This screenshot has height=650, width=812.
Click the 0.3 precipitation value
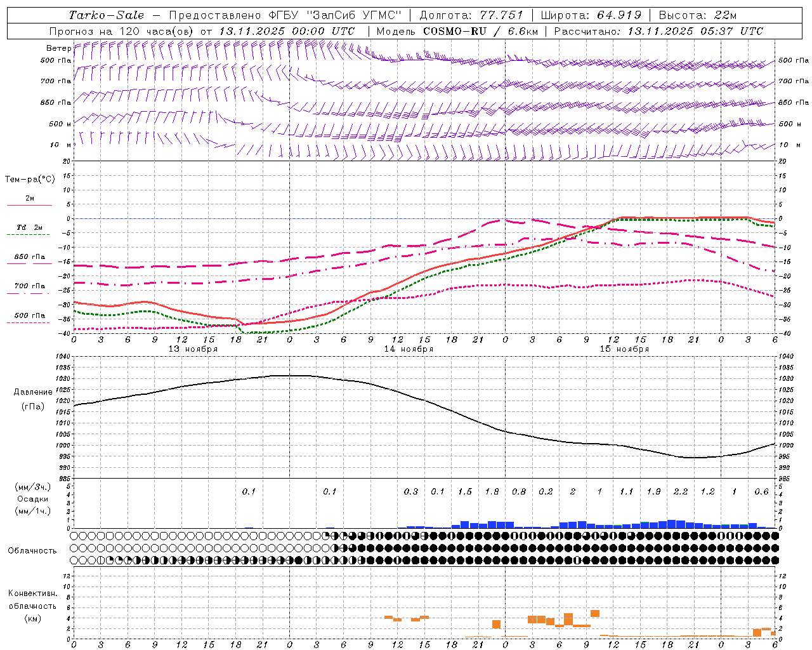411,491
